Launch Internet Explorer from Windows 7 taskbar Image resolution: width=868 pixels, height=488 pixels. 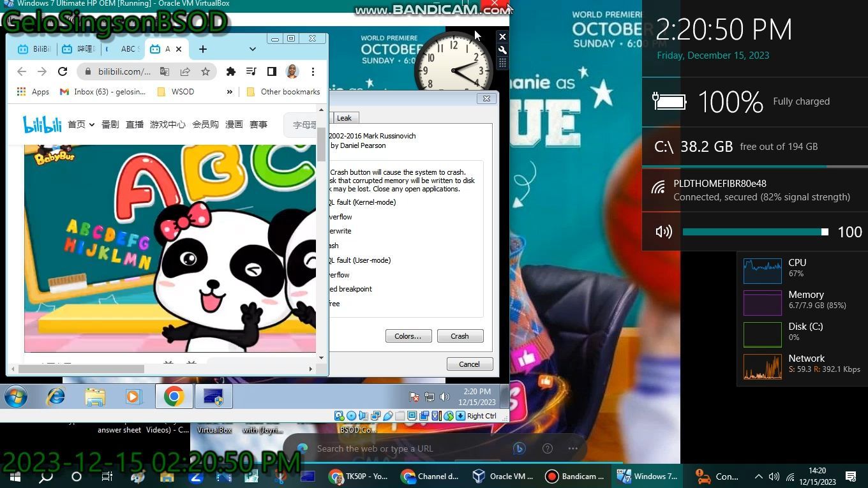[56, 397]
